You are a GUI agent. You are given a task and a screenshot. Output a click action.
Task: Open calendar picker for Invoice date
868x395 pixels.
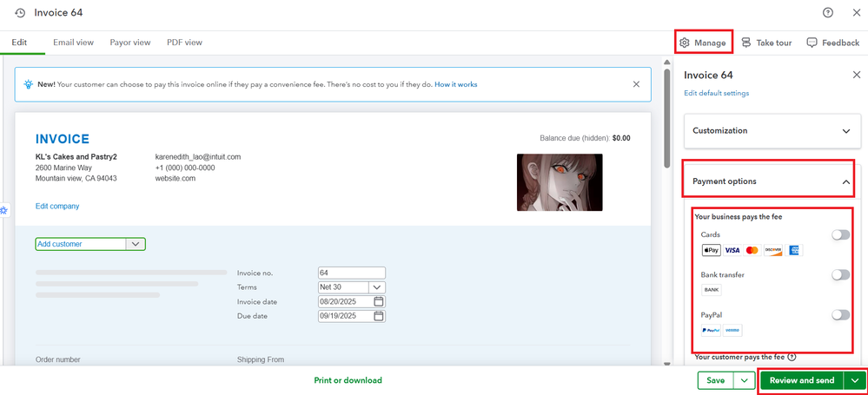(x=379, y=301)
